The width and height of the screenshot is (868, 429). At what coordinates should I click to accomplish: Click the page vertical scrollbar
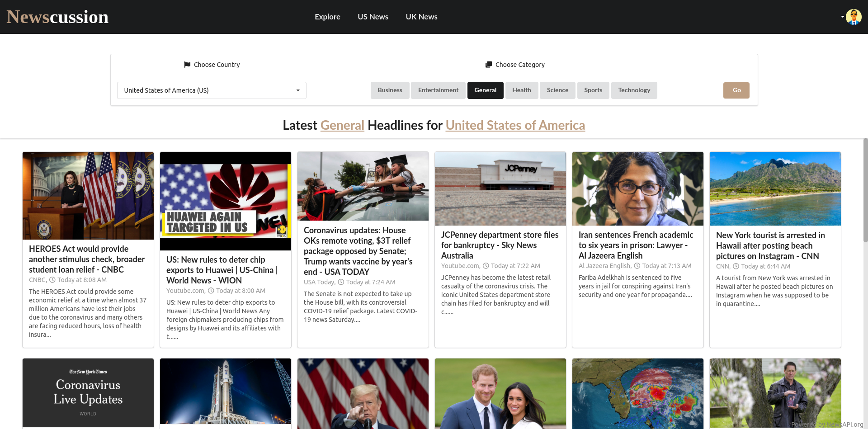pos(865,190)
